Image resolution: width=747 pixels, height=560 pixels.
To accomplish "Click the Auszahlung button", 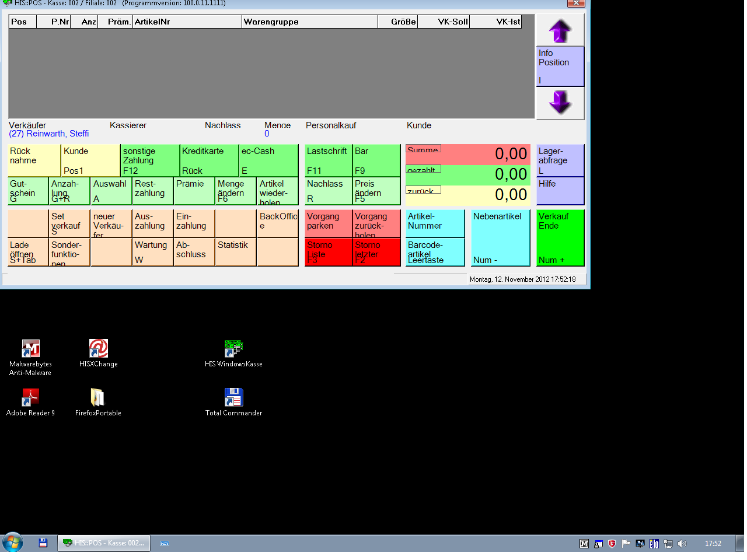I will coord(153,223).
